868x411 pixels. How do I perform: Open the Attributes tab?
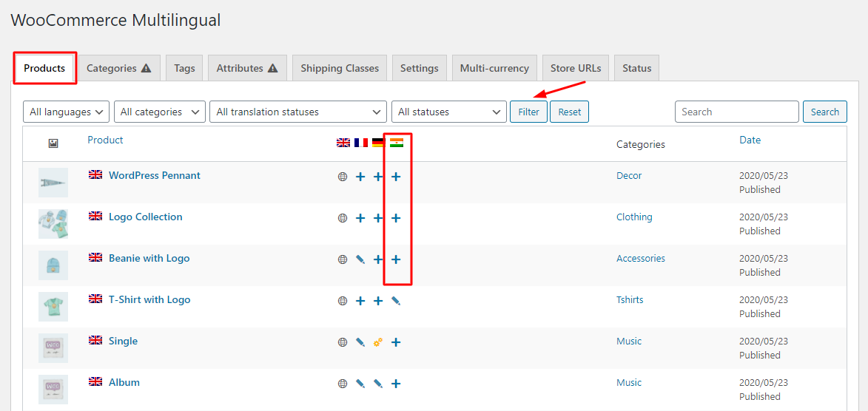click(247, 68)
